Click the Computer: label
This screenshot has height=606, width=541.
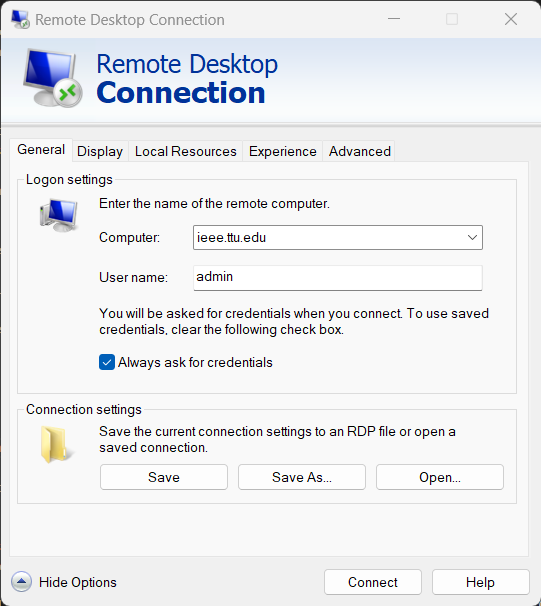(x=129, y=237)
